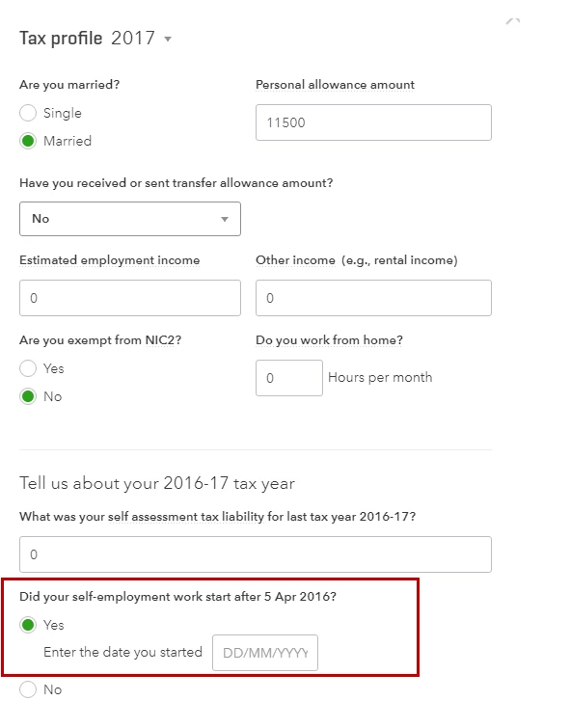Click the Personal allowance amount help label
This screenshot has width=570, height=728.
coord(335,85)
